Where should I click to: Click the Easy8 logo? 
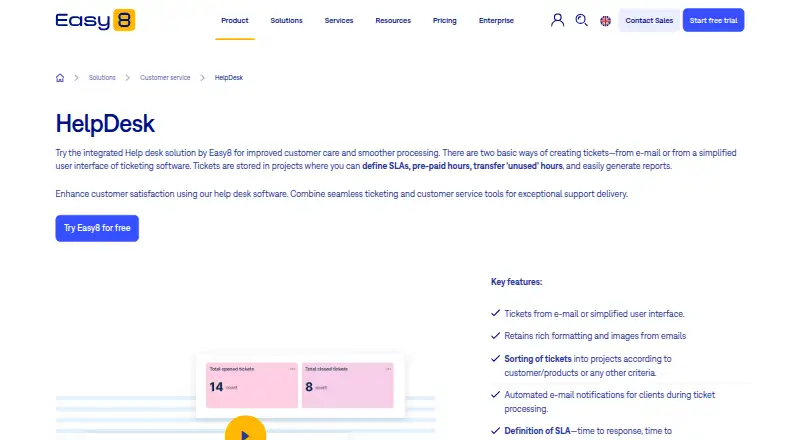pyautogui.click(x=95, y=20)
